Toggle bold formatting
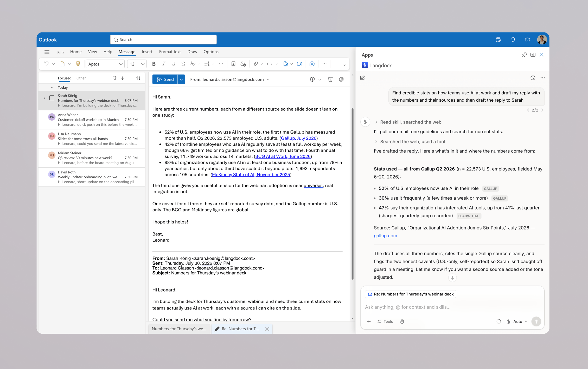 coord(154,64)
